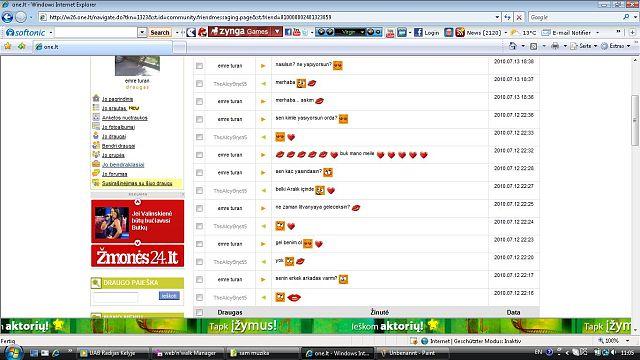This screenshot has width=640, height=360.
Task: Click the RSS News feed icon
Action: [460, 32]
